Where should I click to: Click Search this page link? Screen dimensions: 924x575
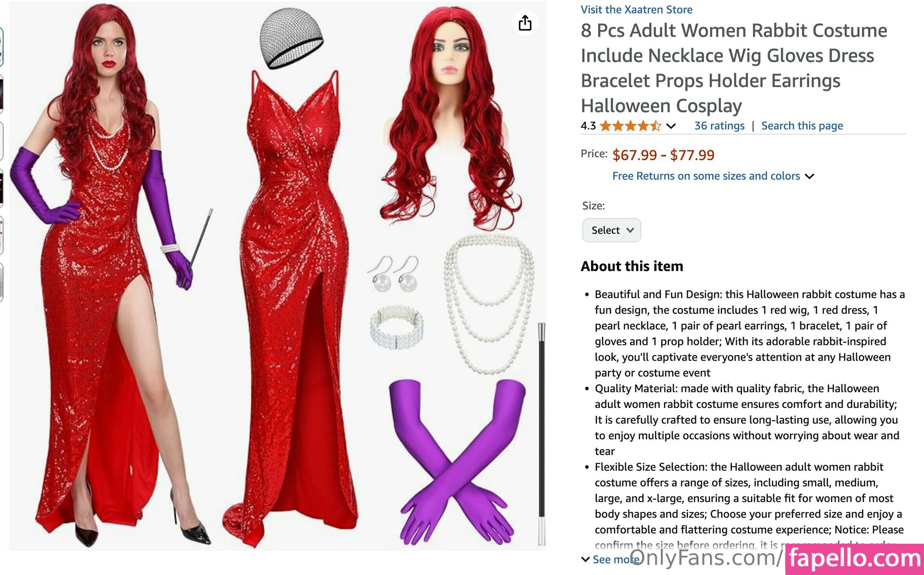pyautogui.click(x=802, y=126)
